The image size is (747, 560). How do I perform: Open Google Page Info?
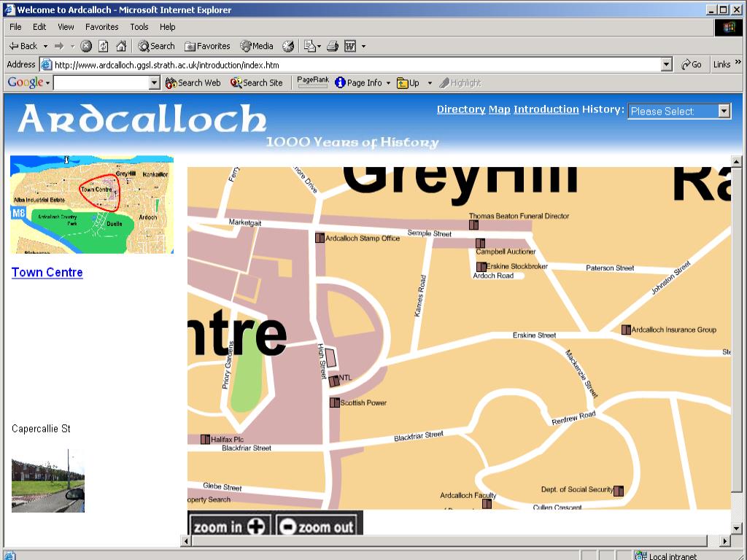359,83
